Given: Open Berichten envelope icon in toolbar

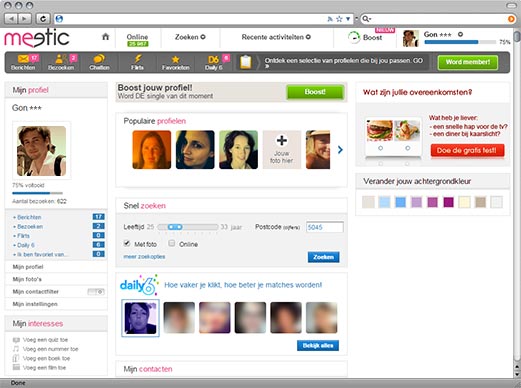Looking at the screenshot, I should [23, 59].
